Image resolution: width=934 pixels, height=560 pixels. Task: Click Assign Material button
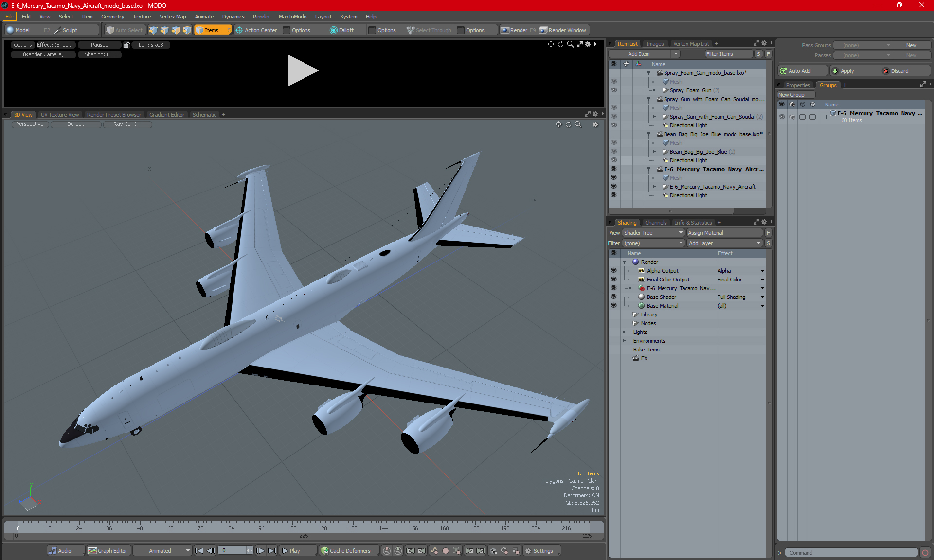[725, 233]
